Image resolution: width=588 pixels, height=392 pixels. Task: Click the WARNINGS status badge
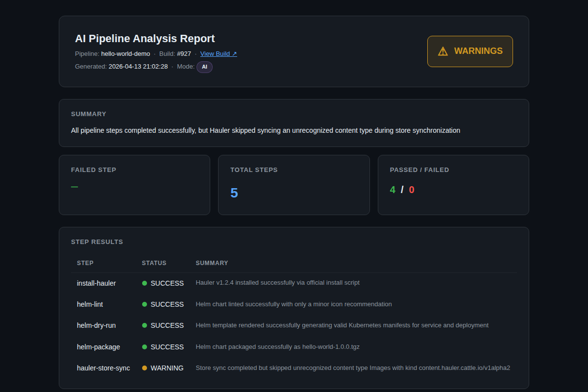tap(470, 51)
